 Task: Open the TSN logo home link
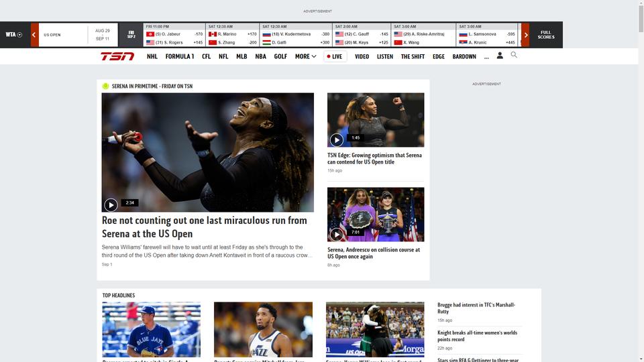point(117,56)
